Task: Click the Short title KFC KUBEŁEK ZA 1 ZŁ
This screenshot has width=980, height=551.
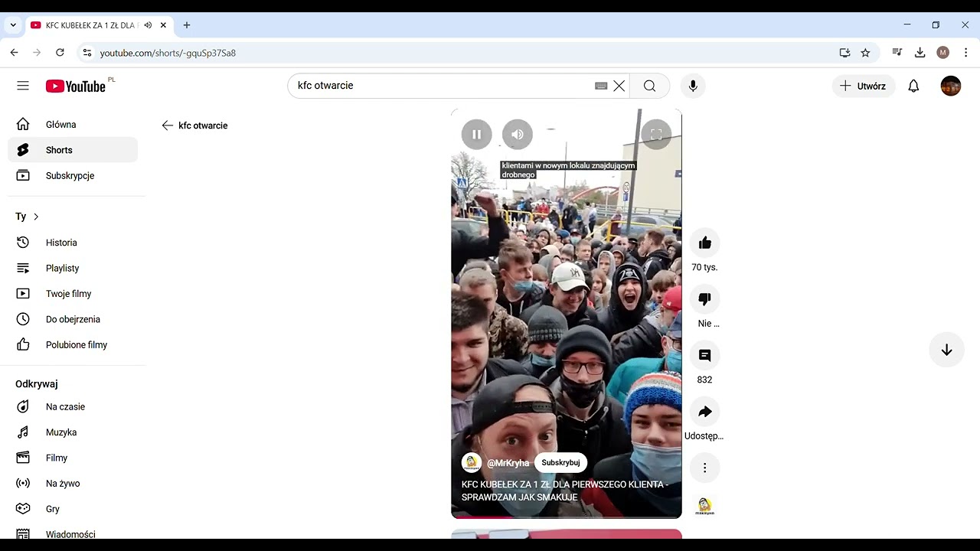Action: click(x=565, y=491)
